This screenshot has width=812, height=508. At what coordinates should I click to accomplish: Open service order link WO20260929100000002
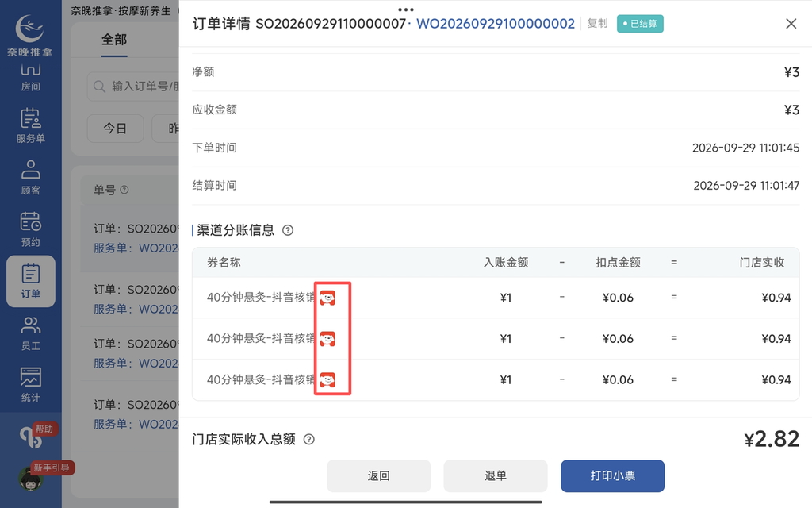coord(496,24)
